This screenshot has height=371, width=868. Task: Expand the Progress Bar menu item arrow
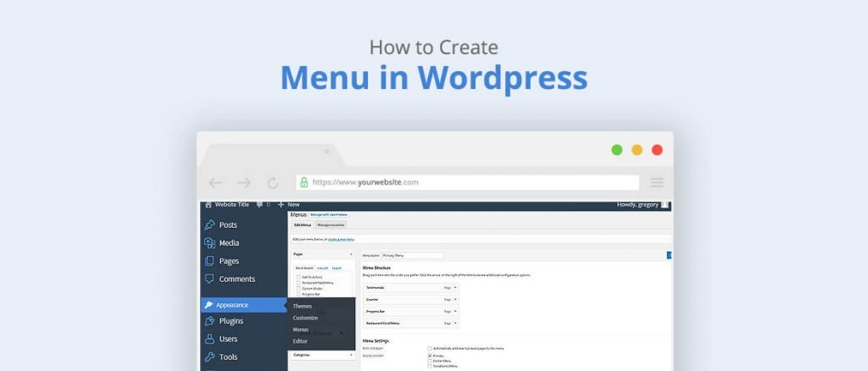click(455, 312)
